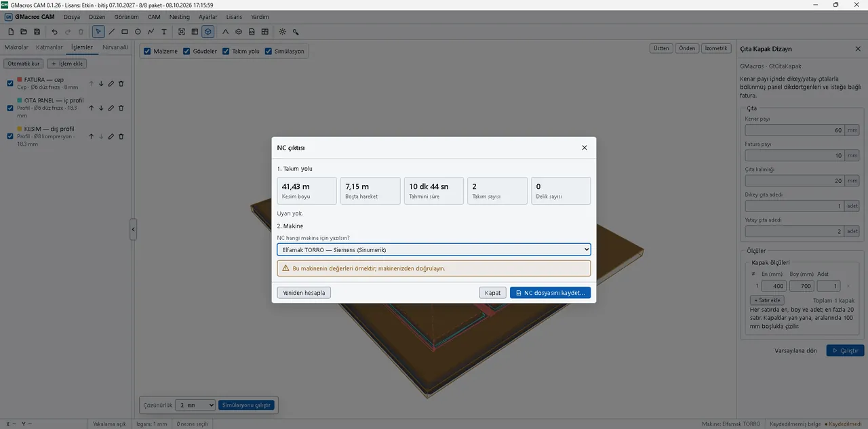This screenshot has height=429, width=868.
Task: Open the Çözünürlük resolution dropdown
Action: pyautogui.click(x=195, y=405)
